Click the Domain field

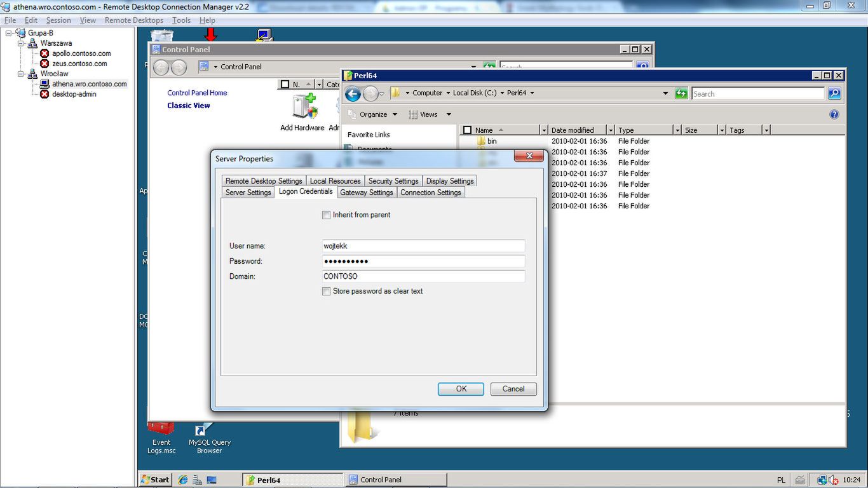(x=423, y=276)
